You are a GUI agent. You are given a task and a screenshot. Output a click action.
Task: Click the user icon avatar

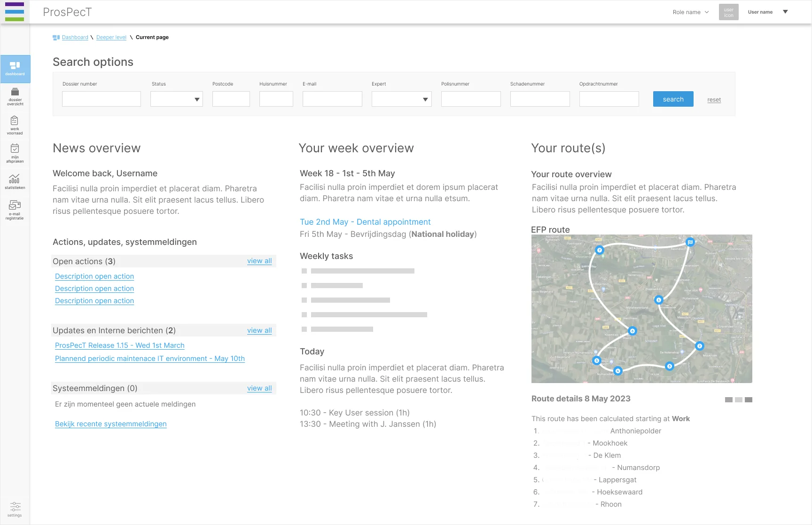tap(728, 12)
